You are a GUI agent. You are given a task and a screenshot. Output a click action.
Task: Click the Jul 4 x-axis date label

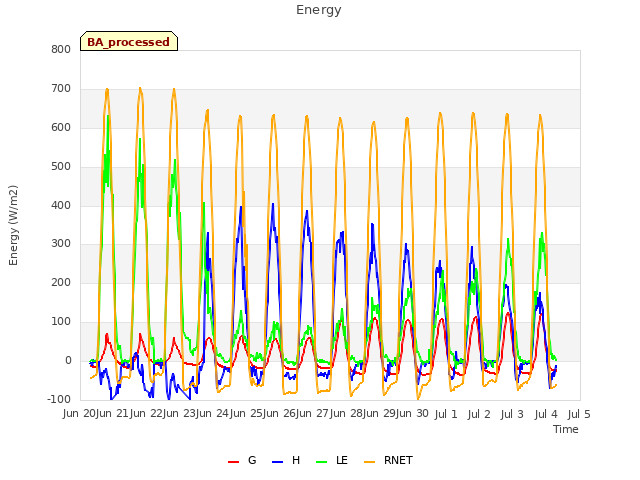[x=546, y=414]
